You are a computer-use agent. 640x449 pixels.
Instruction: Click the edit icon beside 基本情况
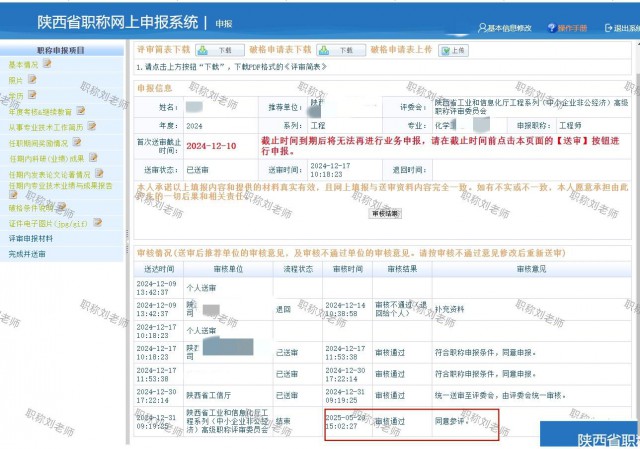click(47, 64)
